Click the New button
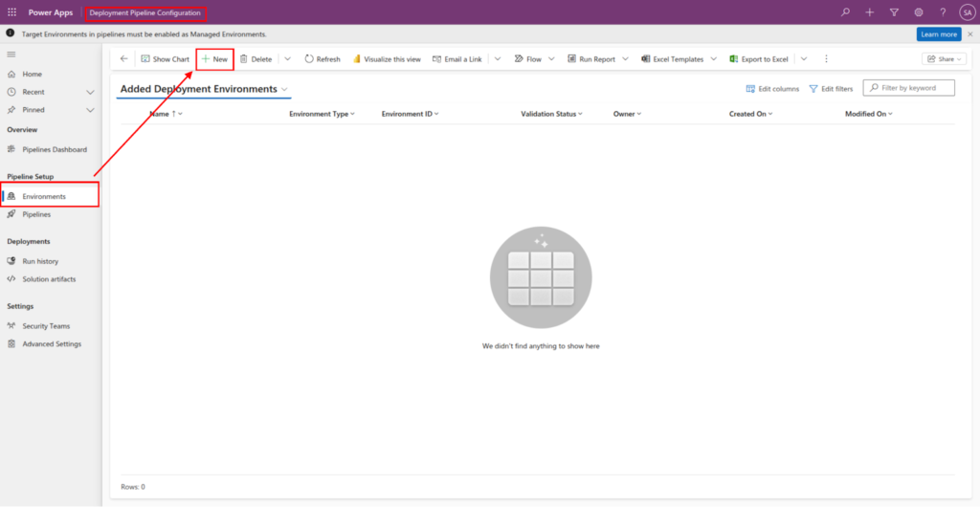The height and width of the screenshot is (507, 980). click(214, 59)
